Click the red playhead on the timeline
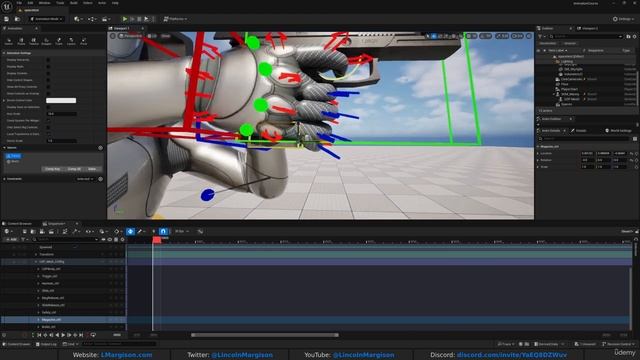Image resolution: width=640 pixels, height=360 pixels. pos(157,240)
